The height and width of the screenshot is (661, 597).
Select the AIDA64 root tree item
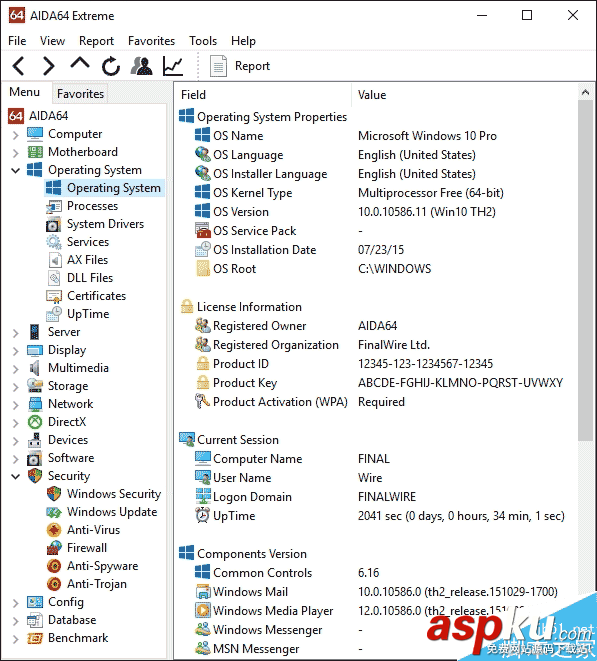[38, 116]
